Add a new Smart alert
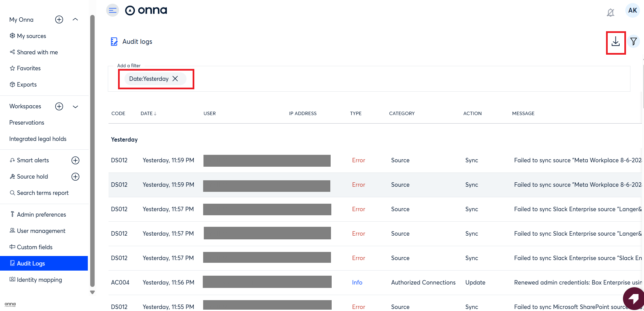Image resolution: width=644 pixels, height=311 pixels. [75, 160]
